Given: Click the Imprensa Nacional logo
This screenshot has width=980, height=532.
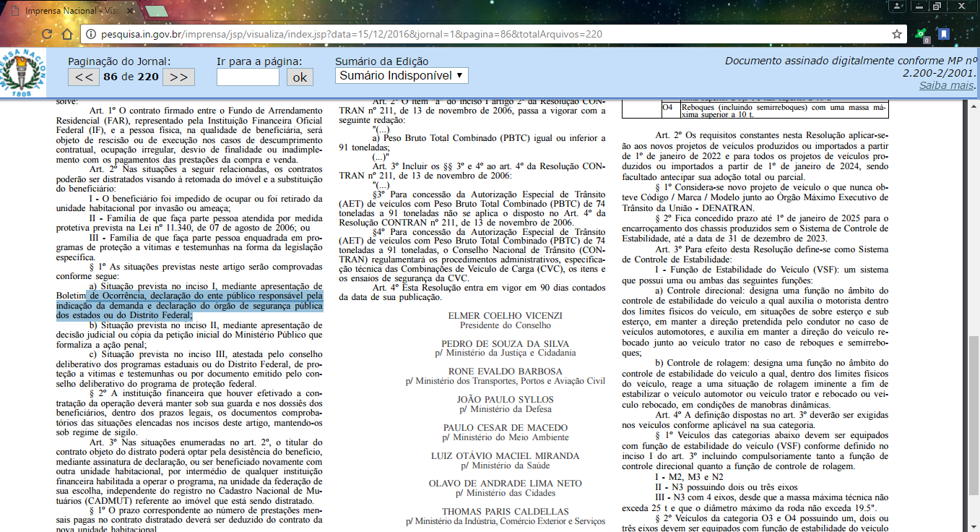Looking at the screenshot, I should tap(22, 72).
